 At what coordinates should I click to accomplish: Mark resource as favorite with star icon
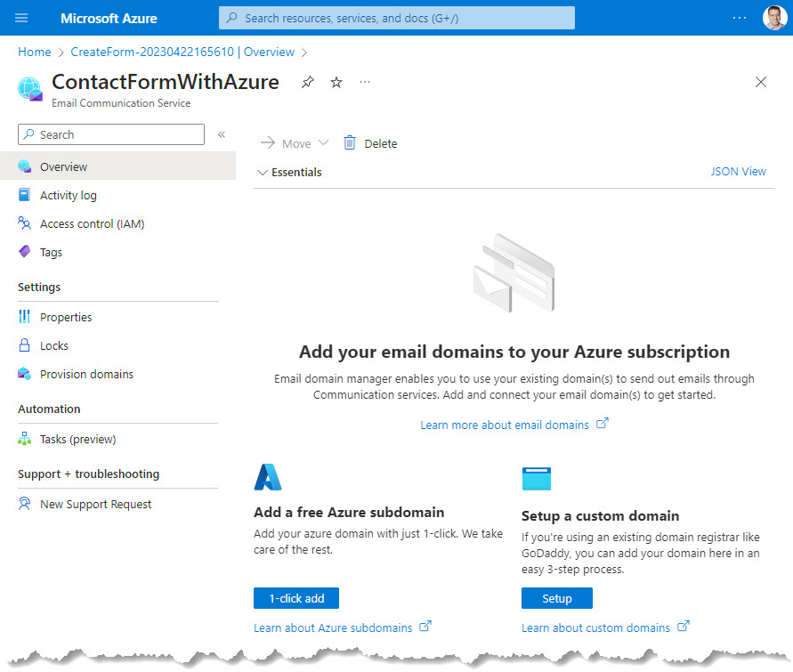336,82
